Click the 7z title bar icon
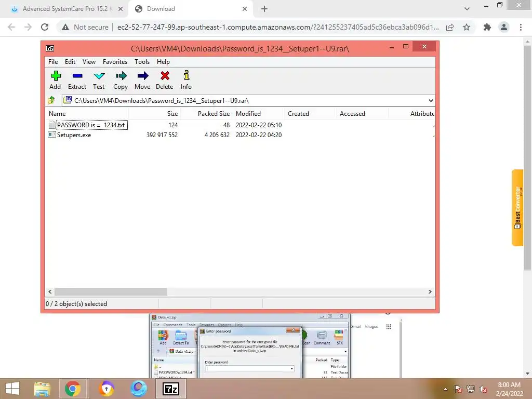The image size is (532, 399). (50, 48)
